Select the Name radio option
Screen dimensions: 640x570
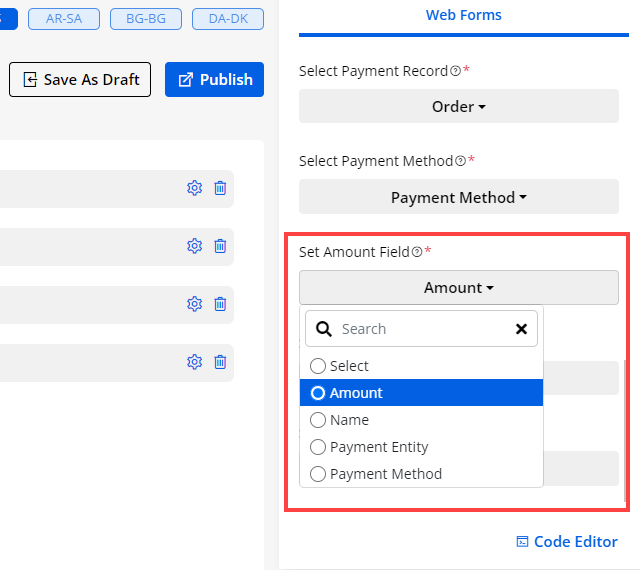pyautogui.click(x=318, y=420)
